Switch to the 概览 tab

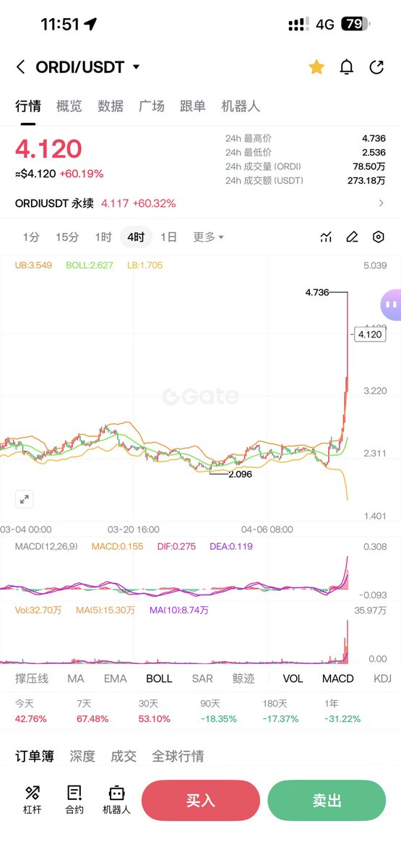coord(69,106)
